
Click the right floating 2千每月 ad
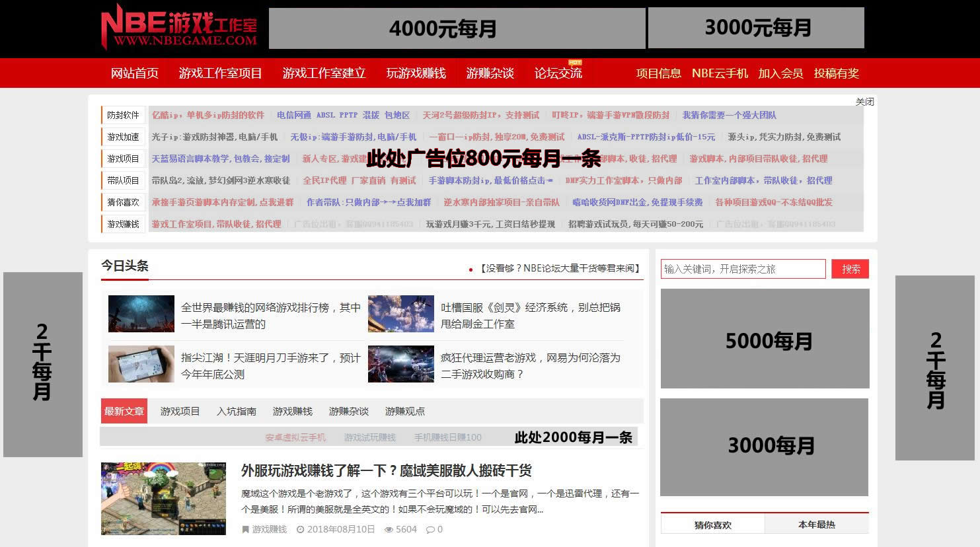pyautogui.click(x=934, y=368)
